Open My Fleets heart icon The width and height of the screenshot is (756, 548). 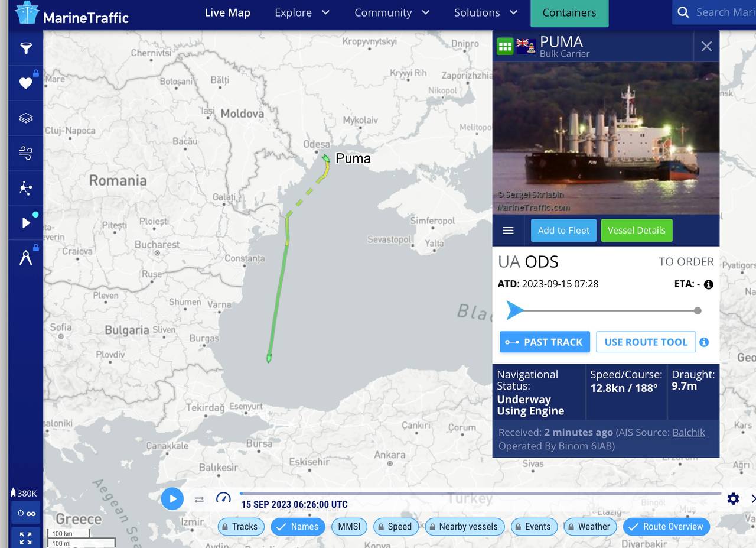25,83
